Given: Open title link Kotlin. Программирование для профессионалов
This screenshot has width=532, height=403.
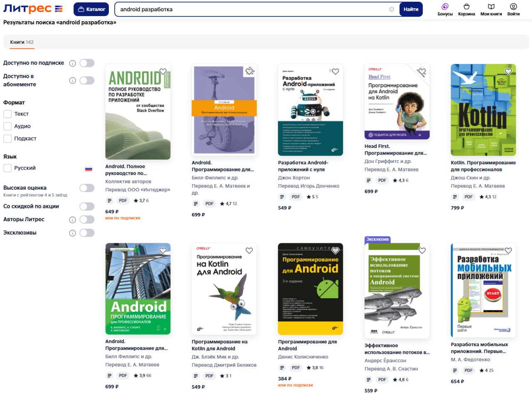Looking at the screenshot, I should [483, 166].
